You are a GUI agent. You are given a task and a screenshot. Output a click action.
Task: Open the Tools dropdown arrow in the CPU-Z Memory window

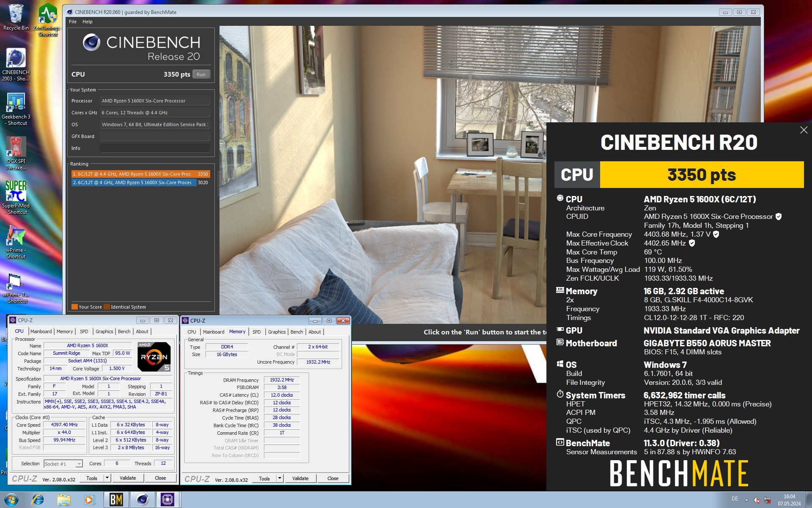coord(280,478)
